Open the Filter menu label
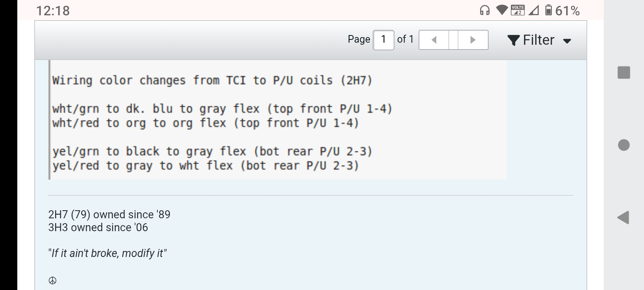The height and width of the screenshot is (290, 644). point(539,40)
